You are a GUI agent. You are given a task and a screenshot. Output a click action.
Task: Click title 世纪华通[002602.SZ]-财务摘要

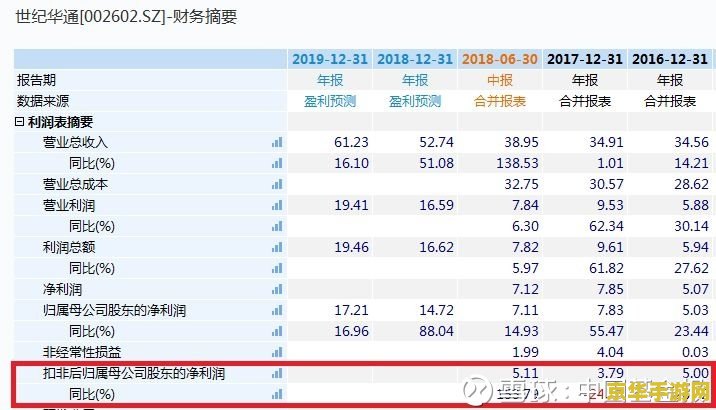click(126, 17)
